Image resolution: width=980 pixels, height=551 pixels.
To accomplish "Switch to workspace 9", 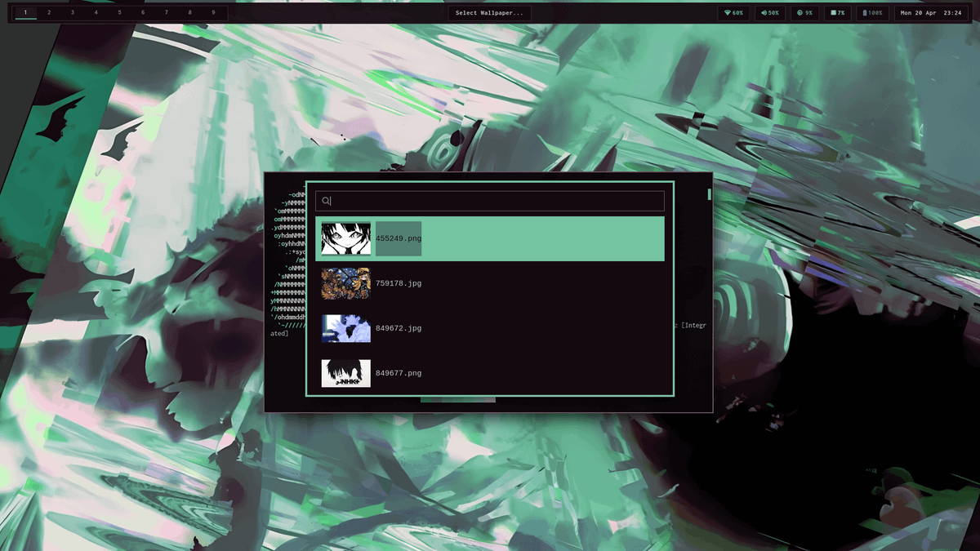I will click(212, 12).
